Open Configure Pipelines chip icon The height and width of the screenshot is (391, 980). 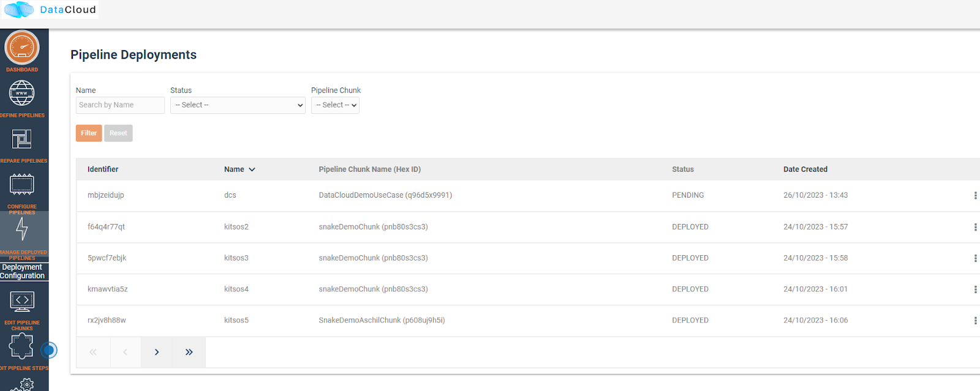tap(21, 184)
